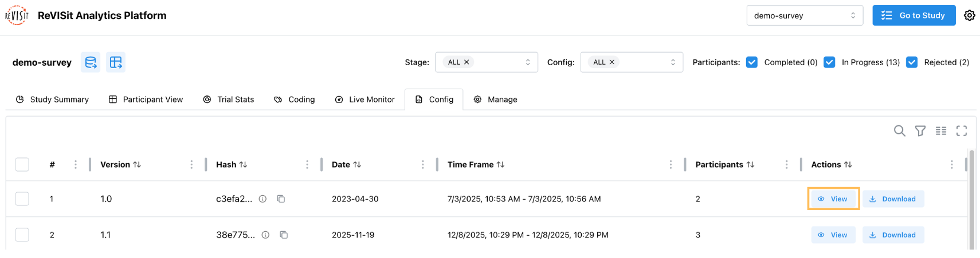980x258 pixels.
Task: Click the table export icon beside demo-survey
Action: pos(116,62)
